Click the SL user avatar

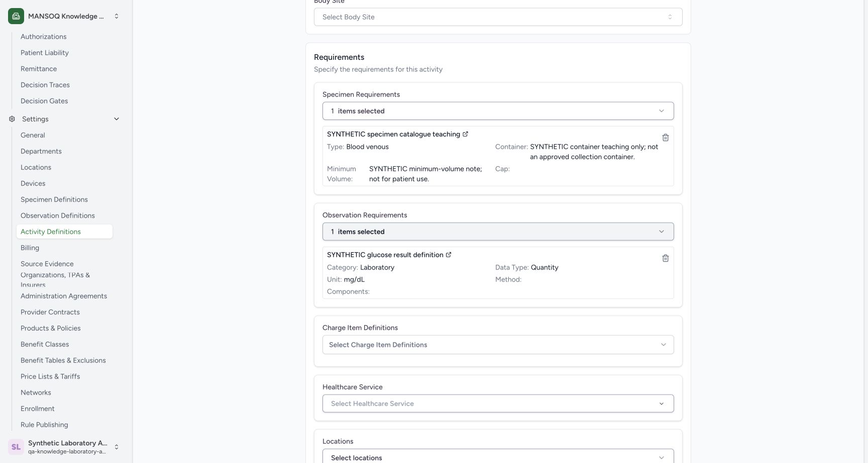coord(16,447)
